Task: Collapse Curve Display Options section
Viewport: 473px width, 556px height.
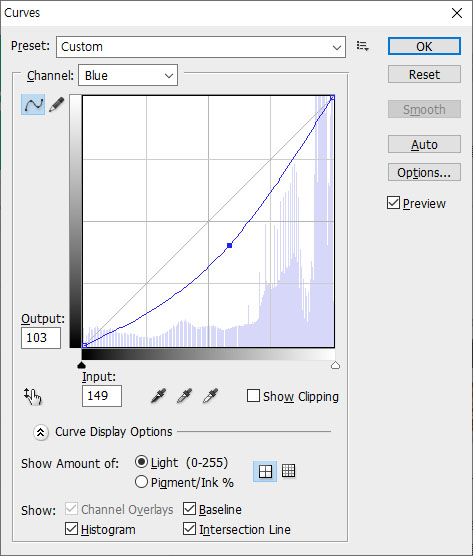Action: 41,432
